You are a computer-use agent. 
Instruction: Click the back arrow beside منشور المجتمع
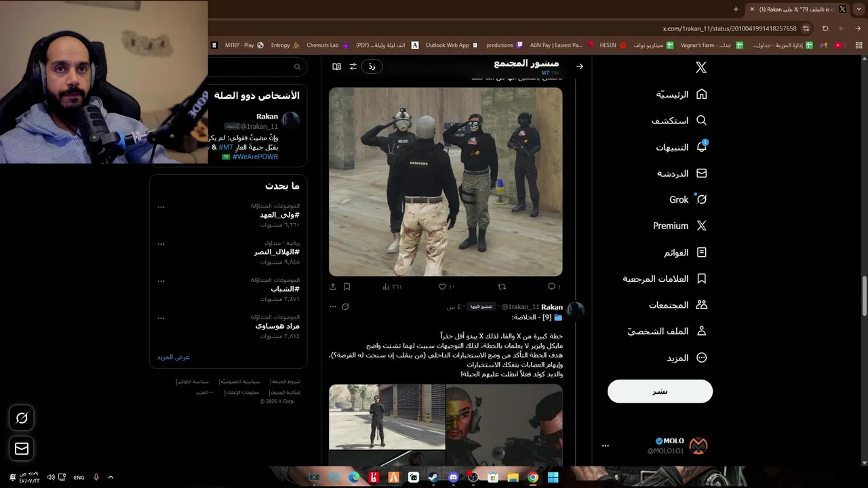tap(580, 66)
